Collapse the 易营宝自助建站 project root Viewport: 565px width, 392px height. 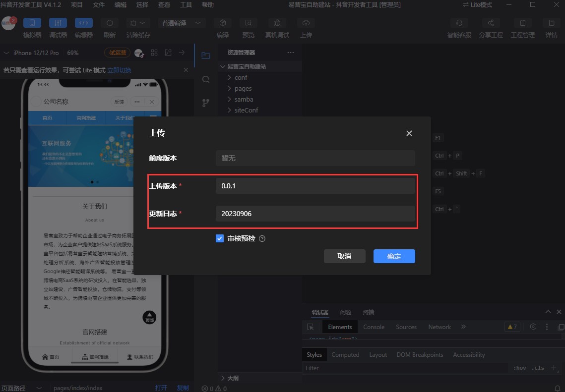(260, 66)
